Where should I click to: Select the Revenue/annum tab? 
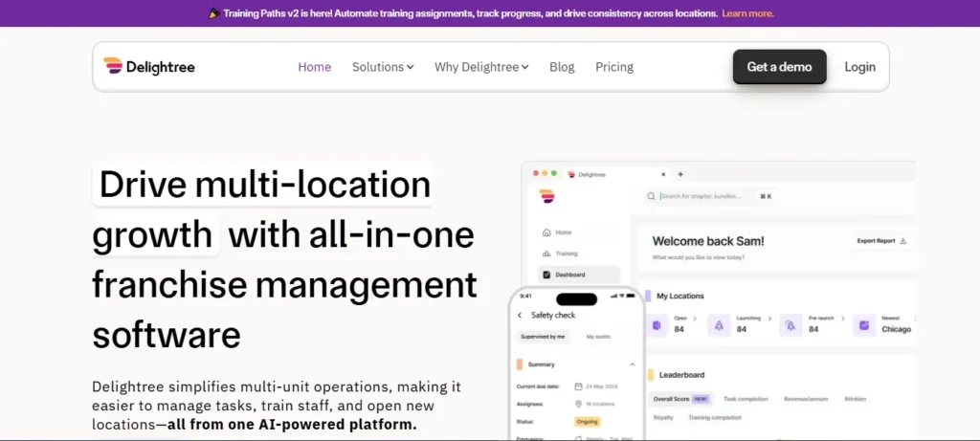[x=808, y=399]
